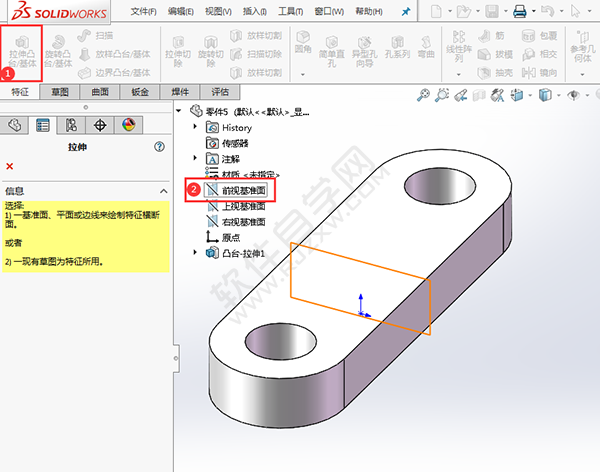Click the display style icon

pyautogui.click(x=545, y=95)
